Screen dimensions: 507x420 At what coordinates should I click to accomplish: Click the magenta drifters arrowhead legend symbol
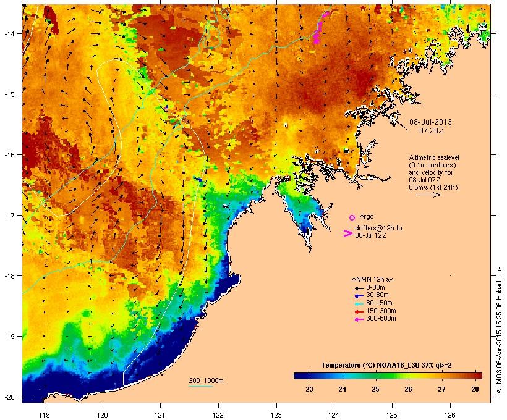[347, 233]
